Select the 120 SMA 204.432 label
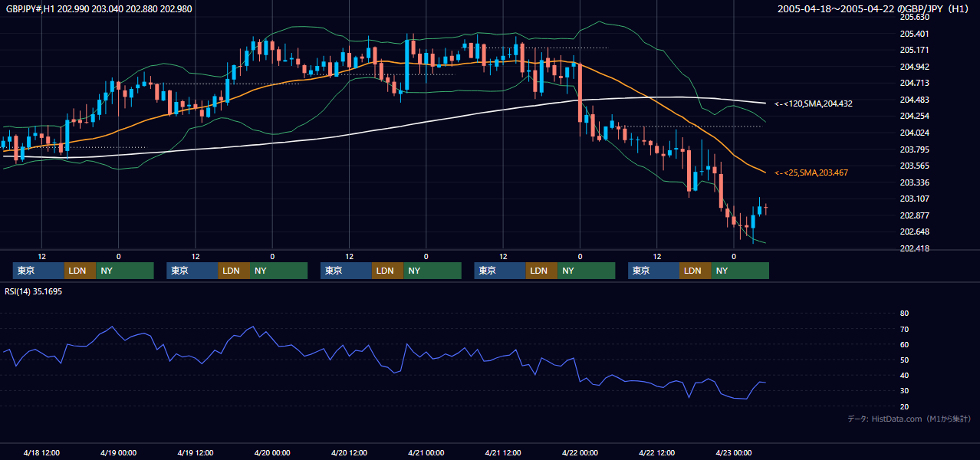 (x=814, y=103)
